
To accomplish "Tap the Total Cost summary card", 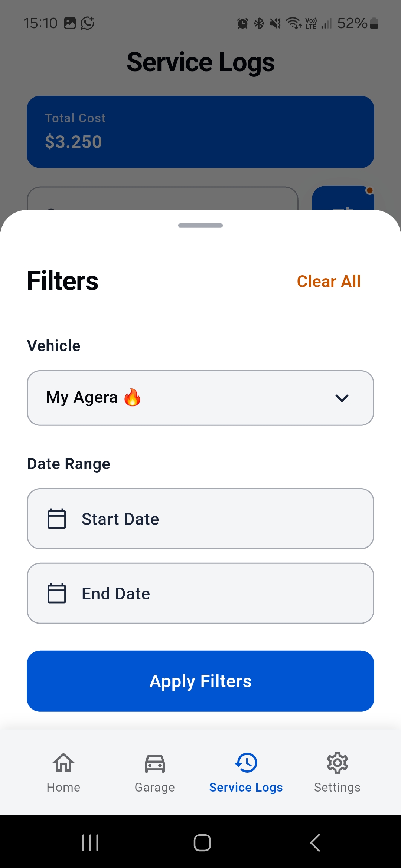I will click(x=200, y=132).
